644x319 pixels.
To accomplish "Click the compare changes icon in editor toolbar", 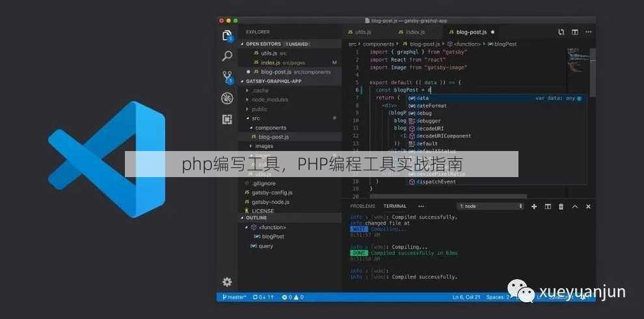I will (x=561, y=32).
